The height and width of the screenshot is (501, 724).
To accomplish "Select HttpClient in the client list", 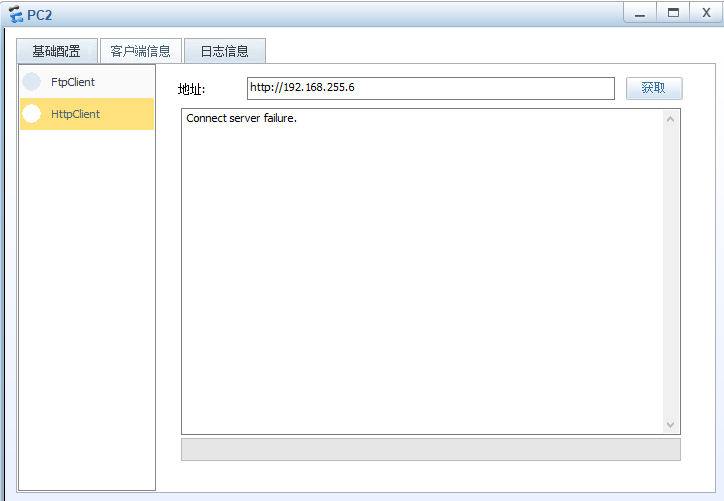I will [x=87, y=114].
